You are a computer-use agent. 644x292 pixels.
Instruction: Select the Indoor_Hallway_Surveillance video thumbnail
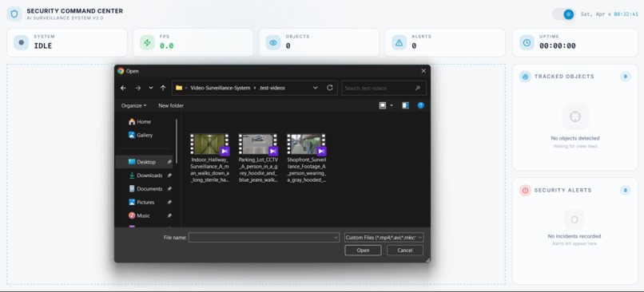209,144
